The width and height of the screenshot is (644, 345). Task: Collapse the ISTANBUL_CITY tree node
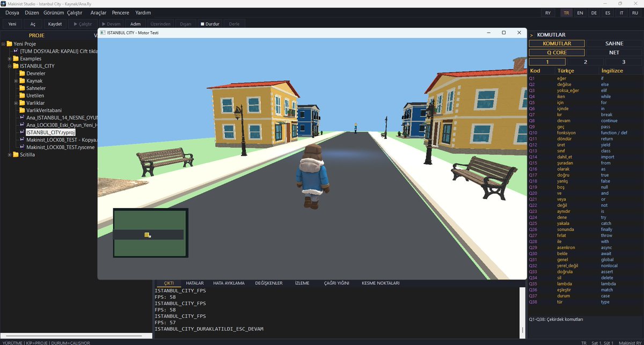[10, 66]
